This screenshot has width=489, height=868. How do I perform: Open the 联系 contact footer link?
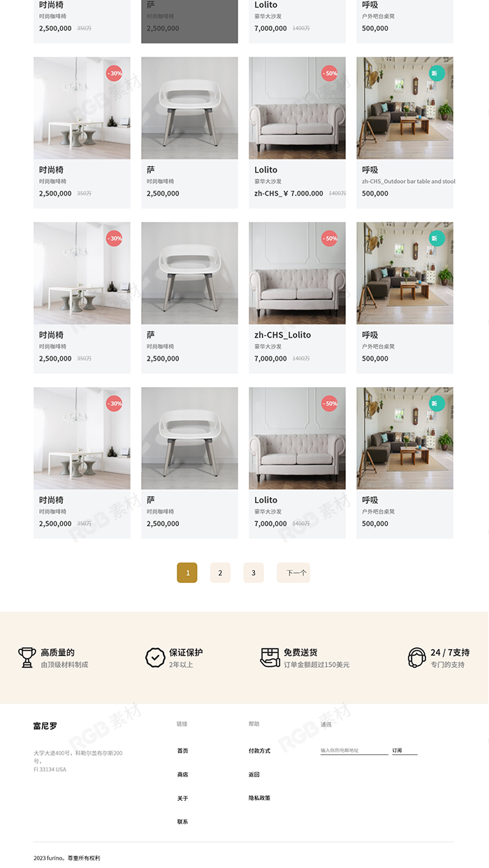point(182,821)
